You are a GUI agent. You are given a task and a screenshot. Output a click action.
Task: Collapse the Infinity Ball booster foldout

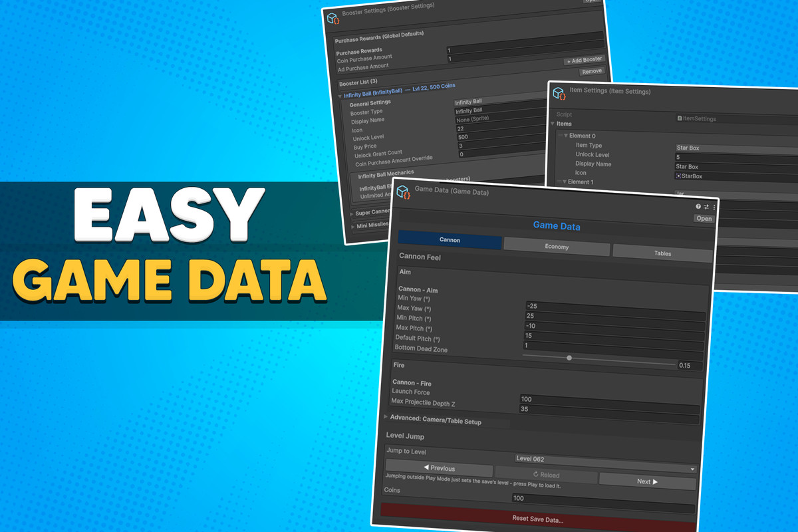[x=340, y=95]
